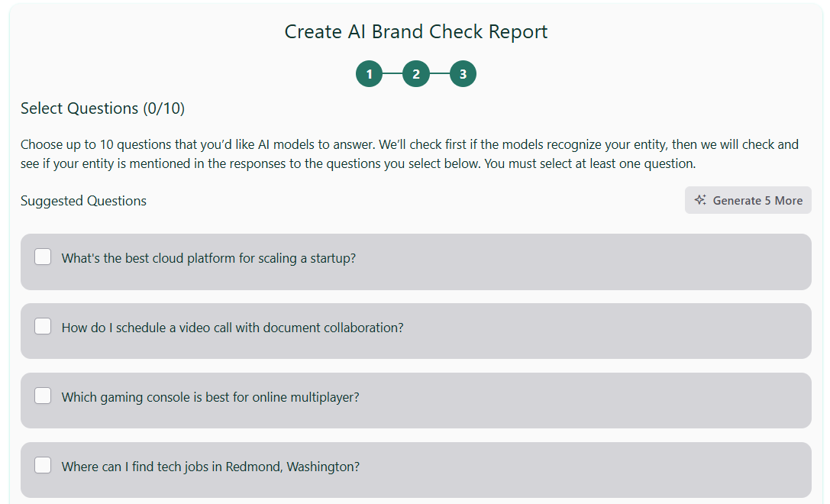Click the sparkle icon beside Generate 5 More
This screenshot has height=504, width=830.
click(700, 200)
